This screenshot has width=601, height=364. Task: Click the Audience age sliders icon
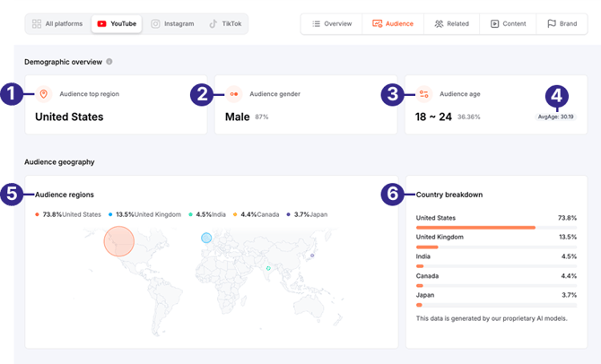[423, 93]
